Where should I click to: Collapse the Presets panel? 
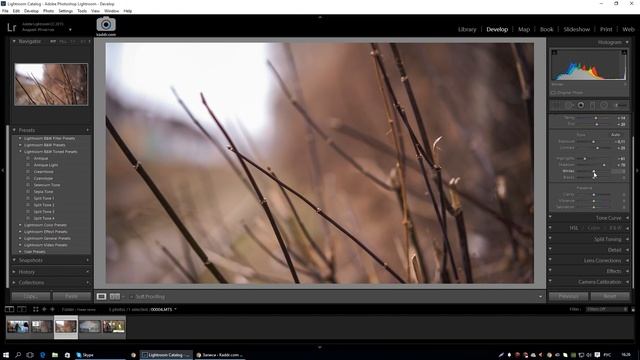[x=14, y=130]
